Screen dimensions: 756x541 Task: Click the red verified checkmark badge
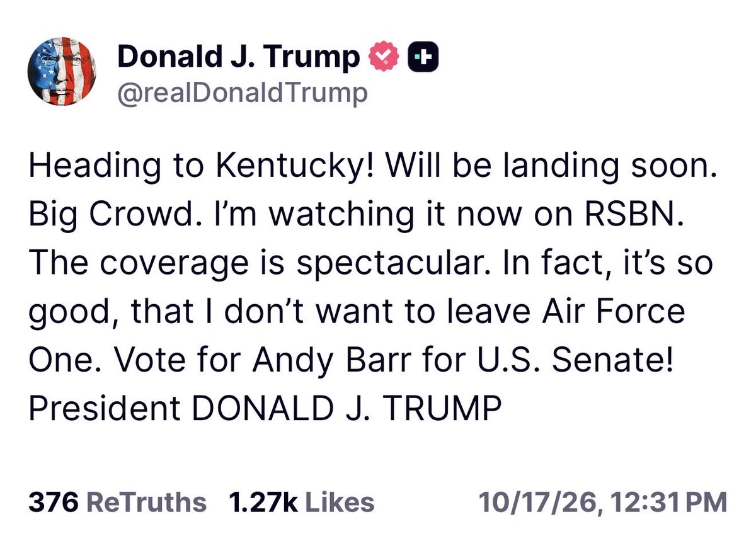click(382, 58)
